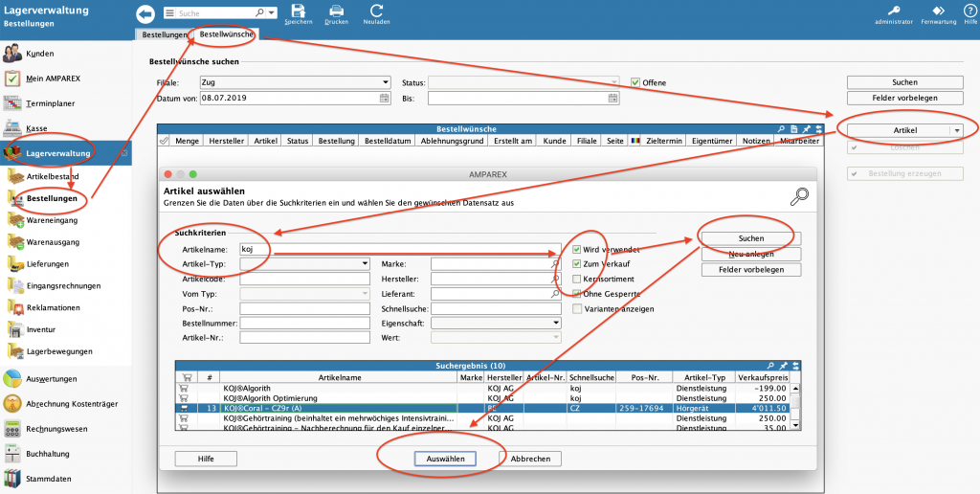This screenshot has width=980, height=494.
Task: Click the blue back arrow icon
Action: click(145, 13)
